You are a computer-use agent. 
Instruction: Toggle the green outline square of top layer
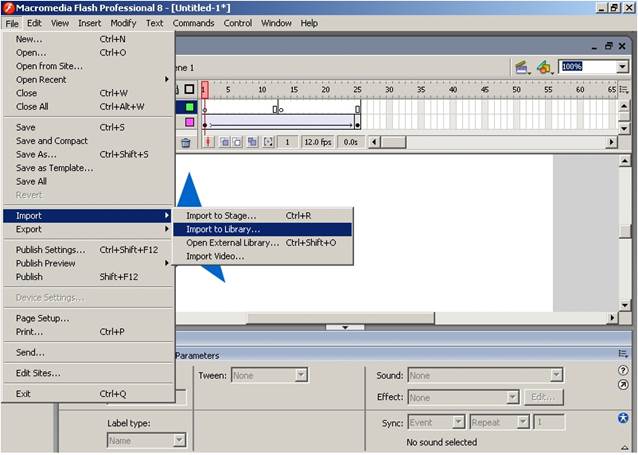point(190,107)
